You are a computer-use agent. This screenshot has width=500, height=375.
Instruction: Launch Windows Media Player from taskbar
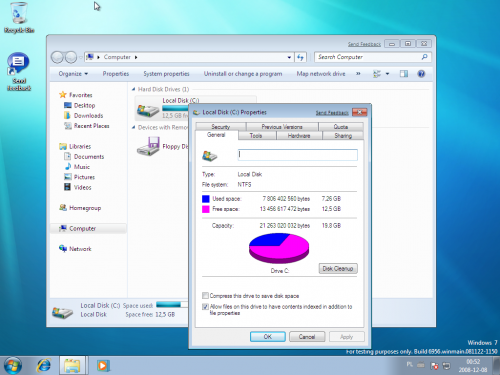click(103, 366)
